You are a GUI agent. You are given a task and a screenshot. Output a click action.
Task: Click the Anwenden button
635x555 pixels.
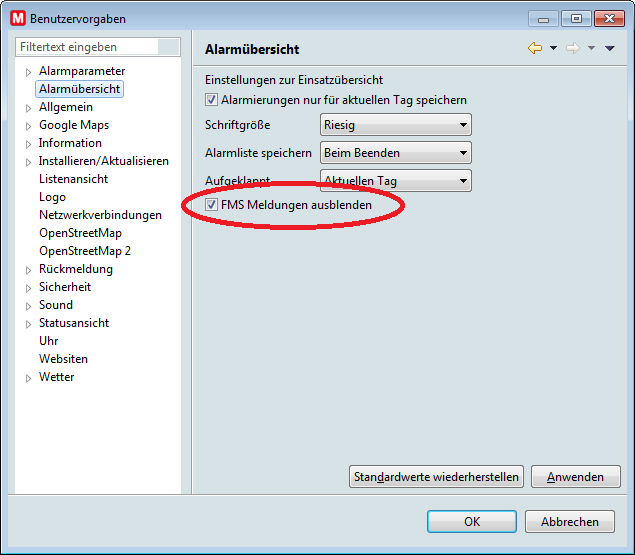tap(575, 477)
